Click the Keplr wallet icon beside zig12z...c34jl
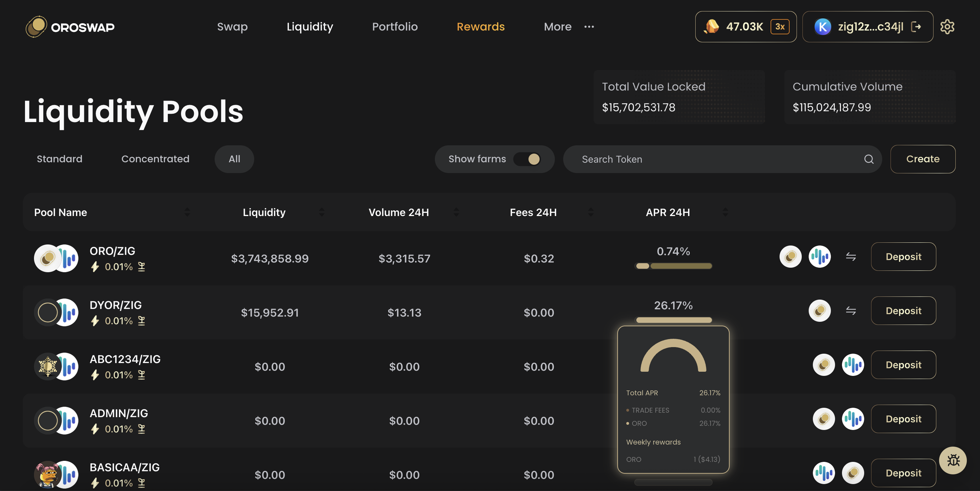 pos(823,27)
